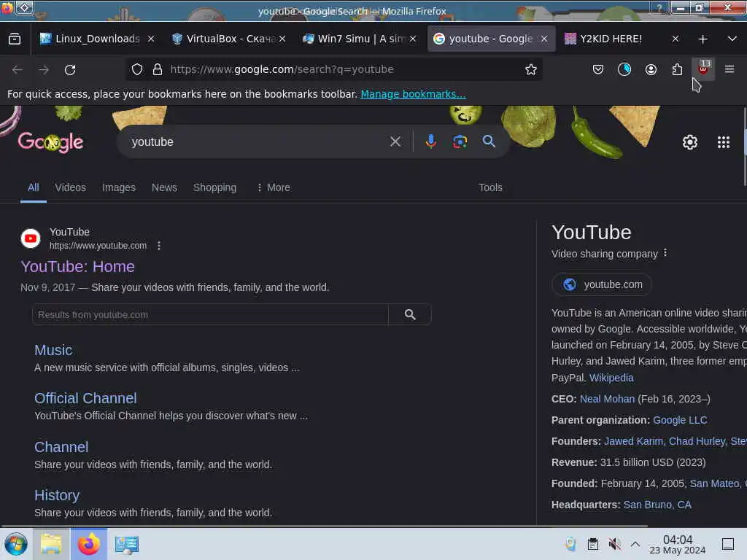The image size is (747, 560).
Task: Close the youtube - Google tab
Action: point(544,39)
